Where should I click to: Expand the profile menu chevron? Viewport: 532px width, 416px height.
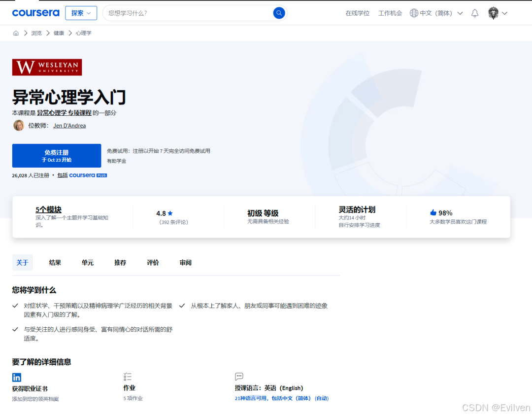[x=504, y=13]
